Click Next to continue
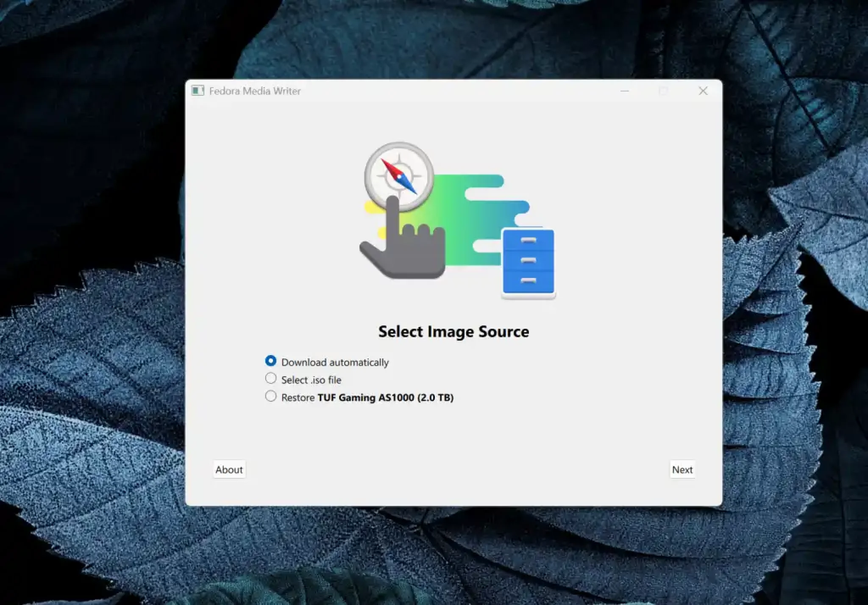This screenshot has height=605, width=868. click(682, 469)
